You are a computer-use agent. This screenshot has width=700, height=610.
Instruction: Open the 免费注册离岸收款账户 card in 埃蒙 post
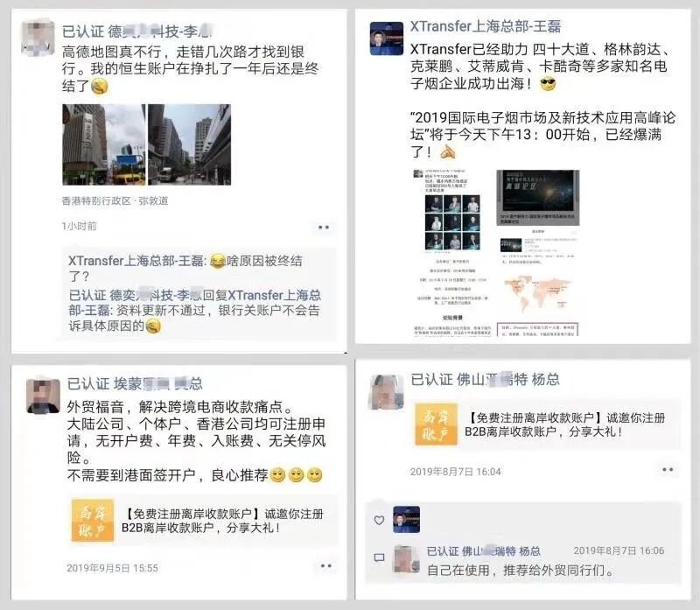pos(204,521)
